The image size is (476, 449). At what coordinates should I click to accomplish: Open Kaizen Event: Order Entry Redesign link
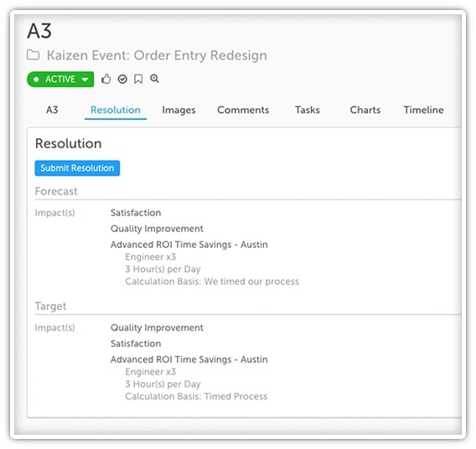point(157,55)
